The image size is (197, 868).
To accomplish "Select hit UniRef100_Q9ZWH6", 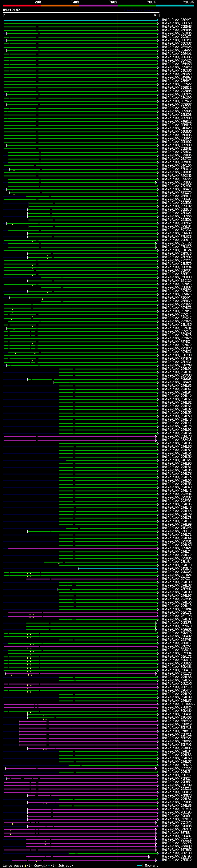I will [x=177, y=33].
